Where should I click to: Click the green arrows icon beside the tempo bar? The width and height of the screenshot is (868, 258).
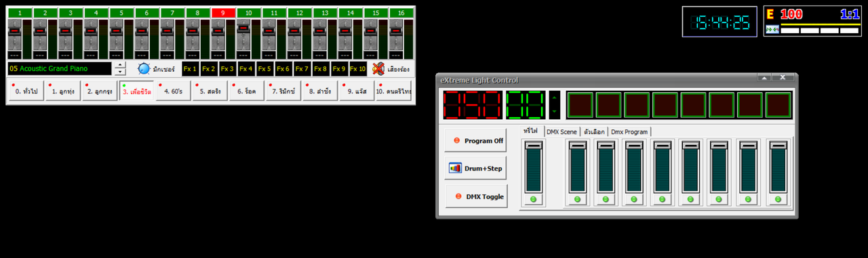pos(772,29)
